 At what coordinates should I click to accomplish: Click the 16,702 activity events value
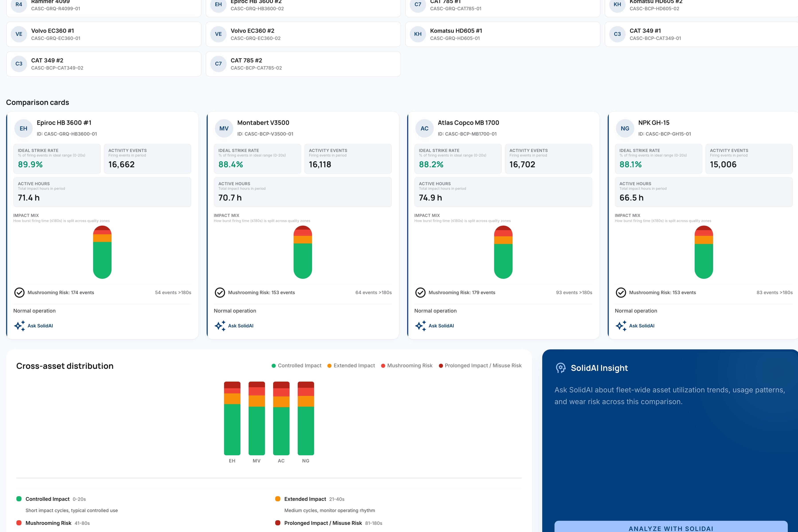[x=522, y=164]
